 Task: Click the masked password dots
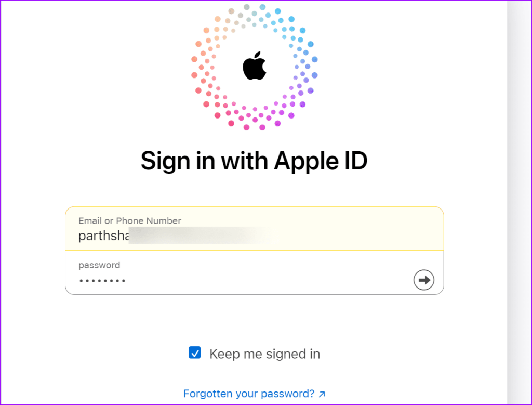102,281
